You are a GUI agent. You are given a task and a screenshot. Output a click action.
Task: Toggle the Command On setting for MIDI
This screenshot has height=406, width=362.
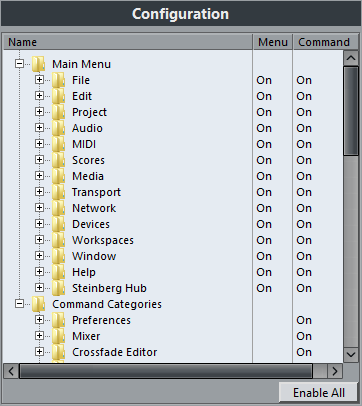coord(304,144)
